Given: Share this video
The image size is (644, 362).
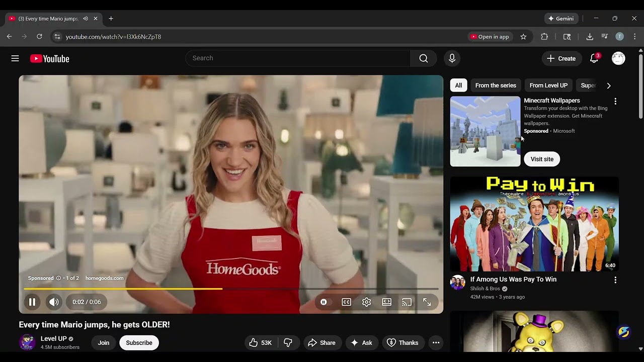Looking at the screenshot, I should pyautogui.click(x=321, y=343).
